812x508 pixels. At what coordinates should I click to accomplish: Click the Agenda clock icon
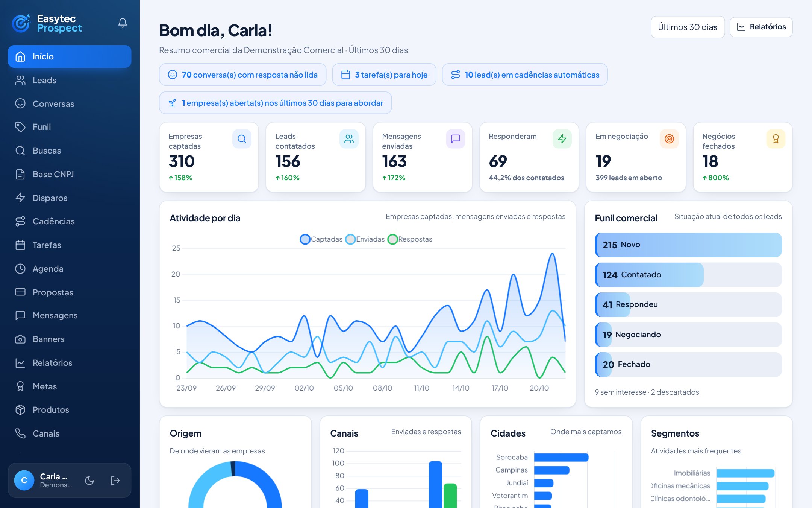[20, 269]
